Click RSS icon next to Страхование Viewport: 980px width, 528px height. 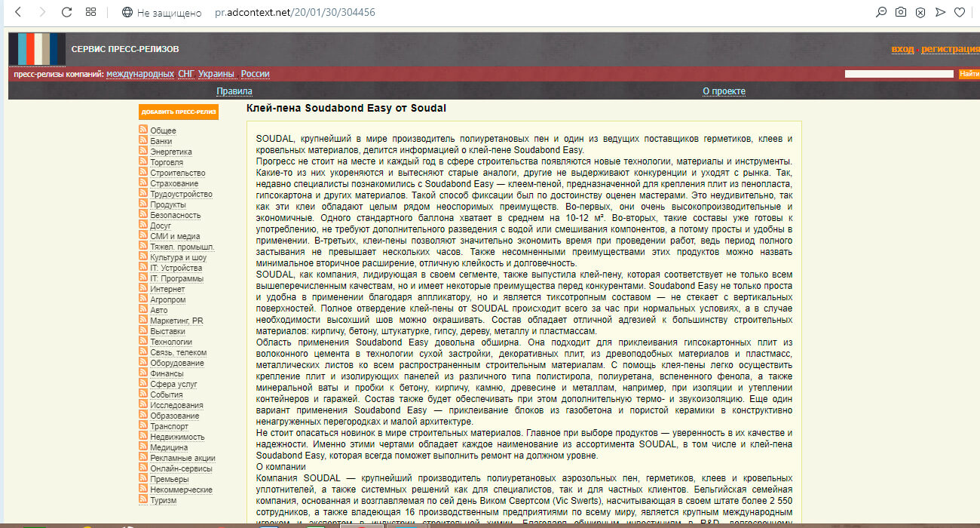click(x=143, y=183)
